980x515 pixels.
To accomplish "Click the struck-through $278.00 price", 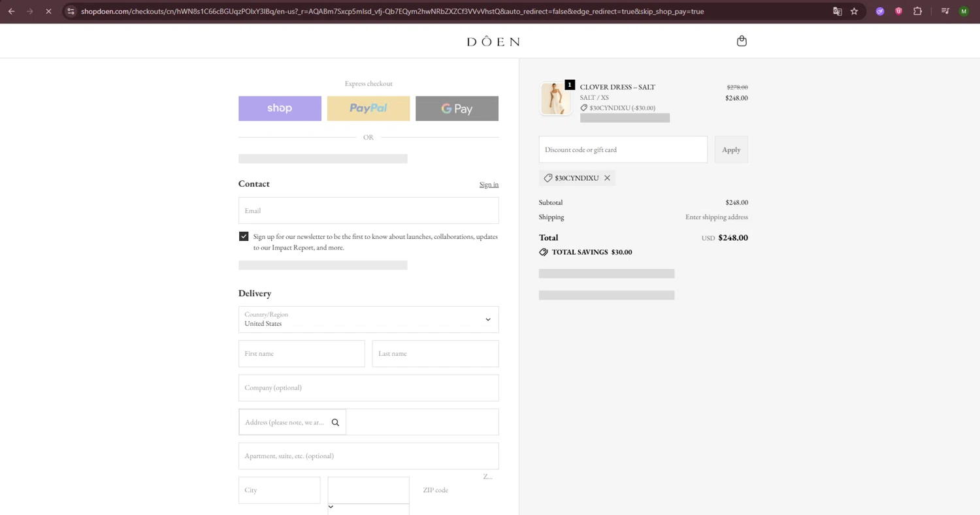I will [x=737, y=87].
